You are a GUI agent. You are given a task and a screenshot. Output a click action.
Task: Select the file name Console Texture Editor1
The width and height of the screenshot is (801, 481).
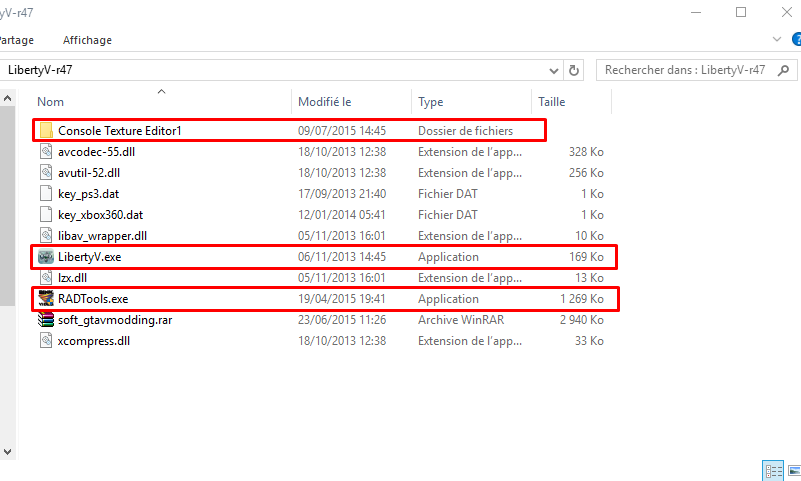pos(120,131)
